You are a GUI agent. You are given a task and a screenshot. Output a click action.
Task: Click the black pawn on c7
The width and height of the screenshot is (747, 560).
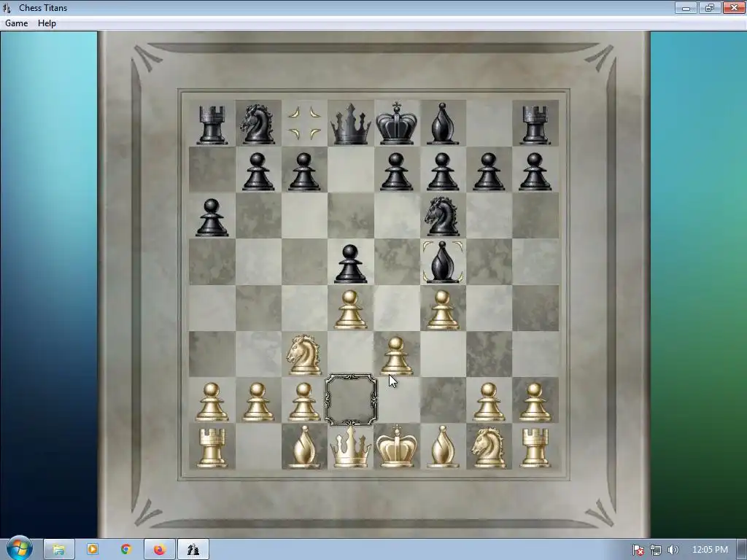[x=304, y=171]
